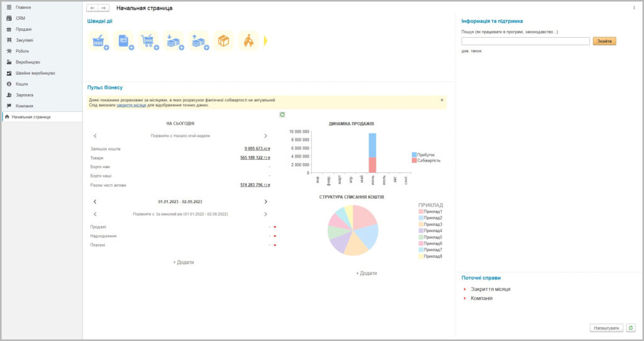Go to next period after 01.01.2023 - 02.09.2023
The height and width of the screenshot is (341, 644).
265,201
